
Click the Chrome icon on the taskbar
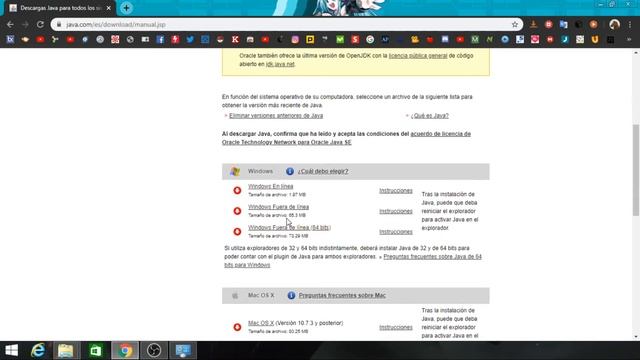pos(125,350)
